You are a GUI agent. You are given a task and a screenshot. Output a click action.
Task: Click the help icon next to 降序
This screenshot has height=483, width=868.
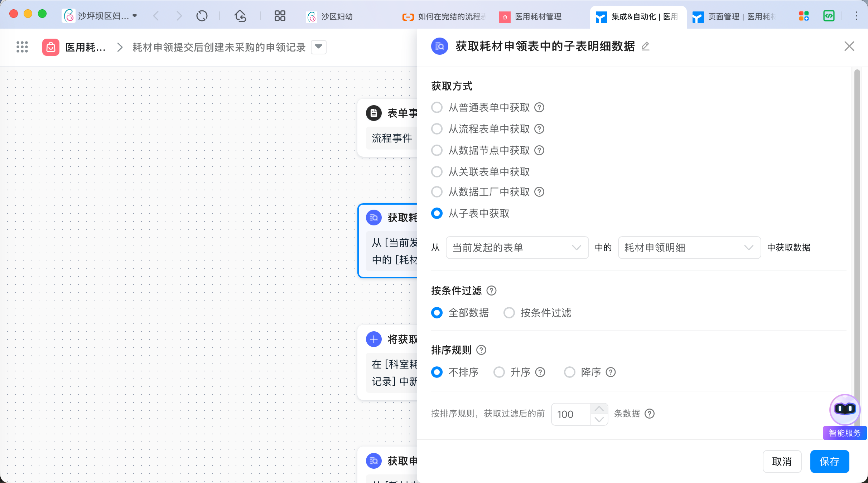611,372
